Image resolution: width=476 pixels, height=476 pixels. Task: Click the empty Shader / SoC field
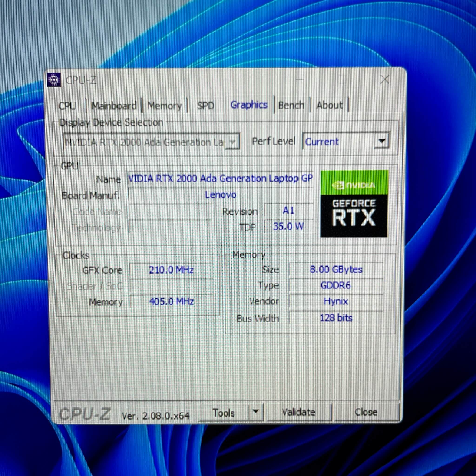(x=171, y=286)
